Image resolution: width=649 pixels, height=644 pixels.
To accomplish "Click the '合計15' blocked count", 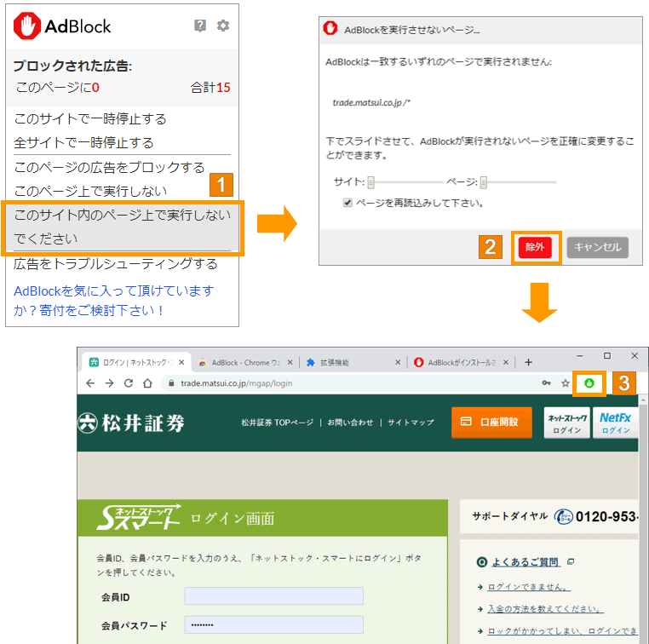I will 210,88.
